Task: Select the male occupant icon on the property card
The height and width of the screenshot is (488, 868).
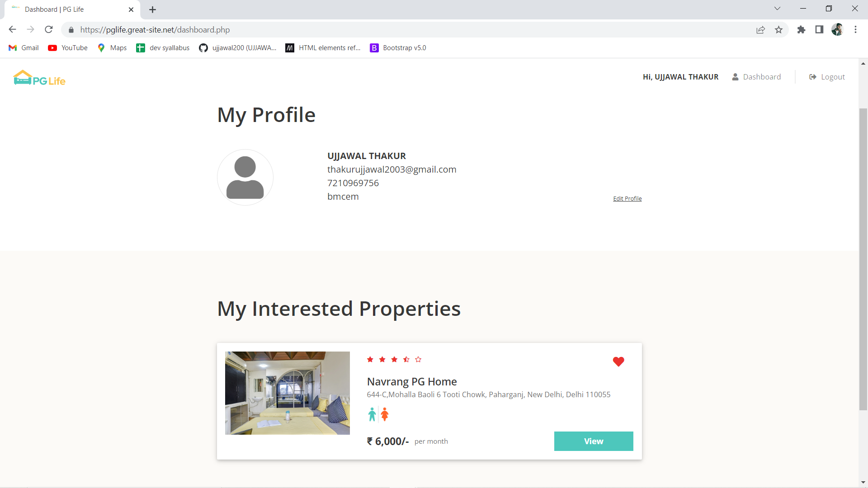Action: point(372,414)
